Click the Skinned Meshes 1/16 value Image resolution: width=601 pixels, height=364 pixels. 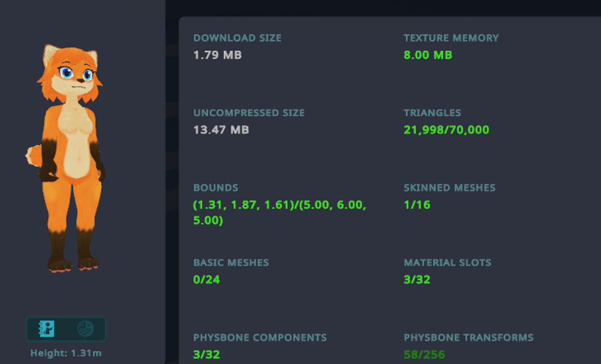[x=417, y=205]
